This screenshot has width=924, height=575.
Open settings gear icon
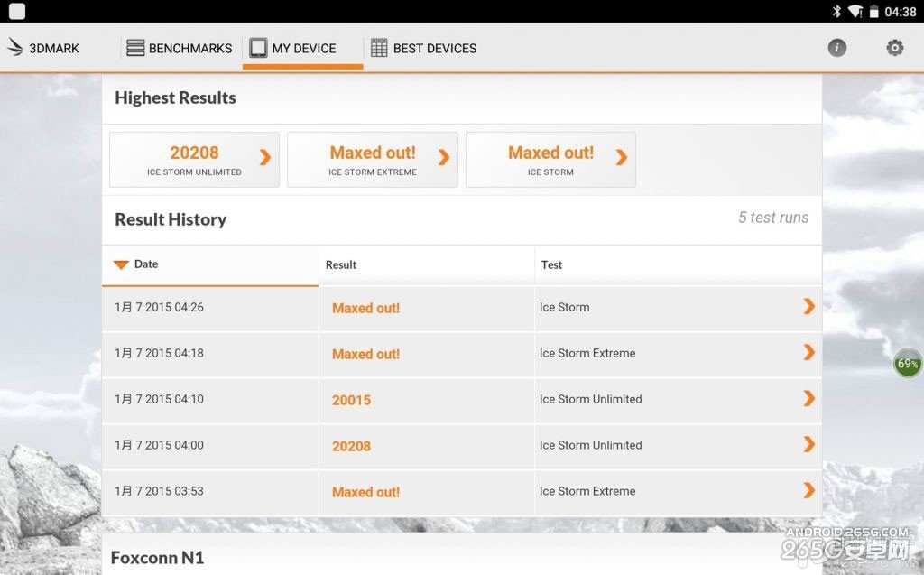click(894, 48)
